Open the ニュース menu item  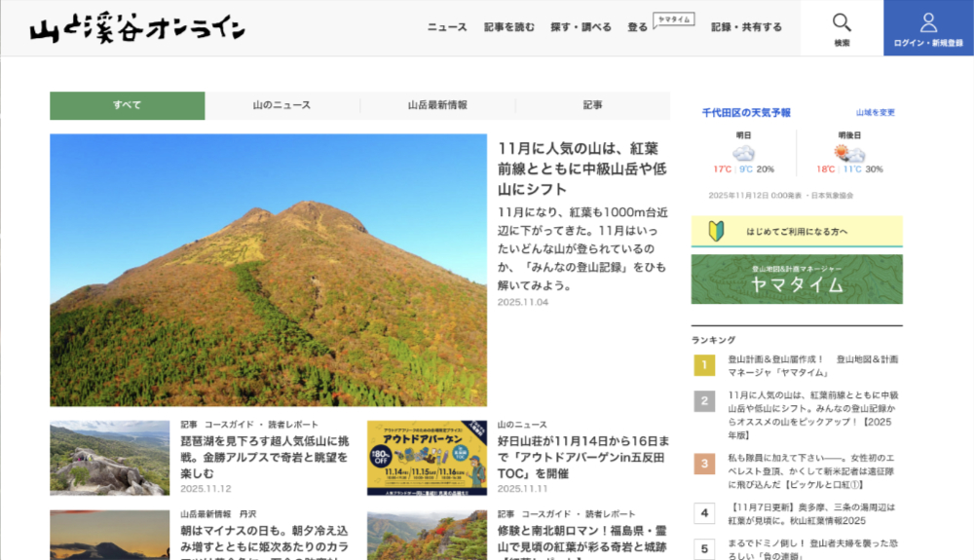pyautogui.click(x=447, y=27)
